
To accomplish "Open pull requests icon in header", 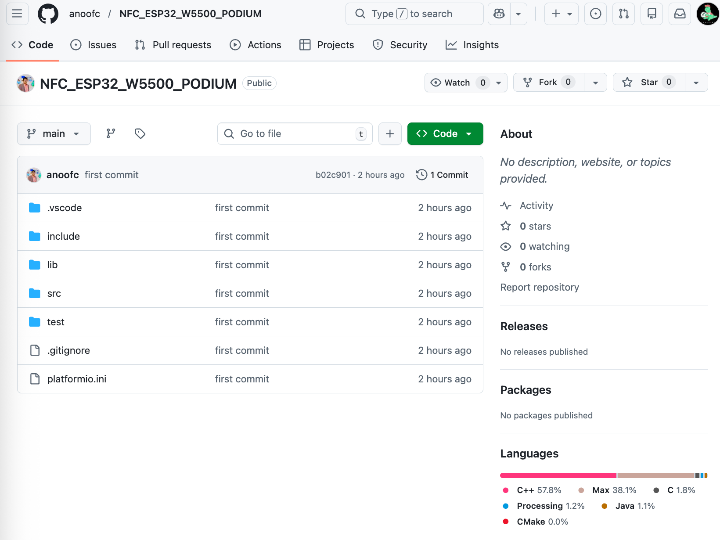I will [x=624, y=14].
